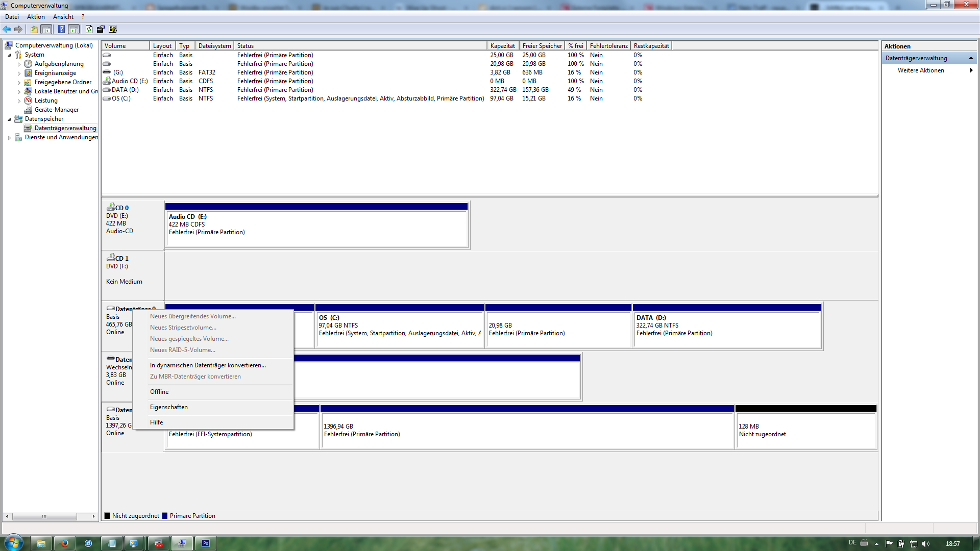Open Geräte-Manager in the tree

[x=56, y=110]
